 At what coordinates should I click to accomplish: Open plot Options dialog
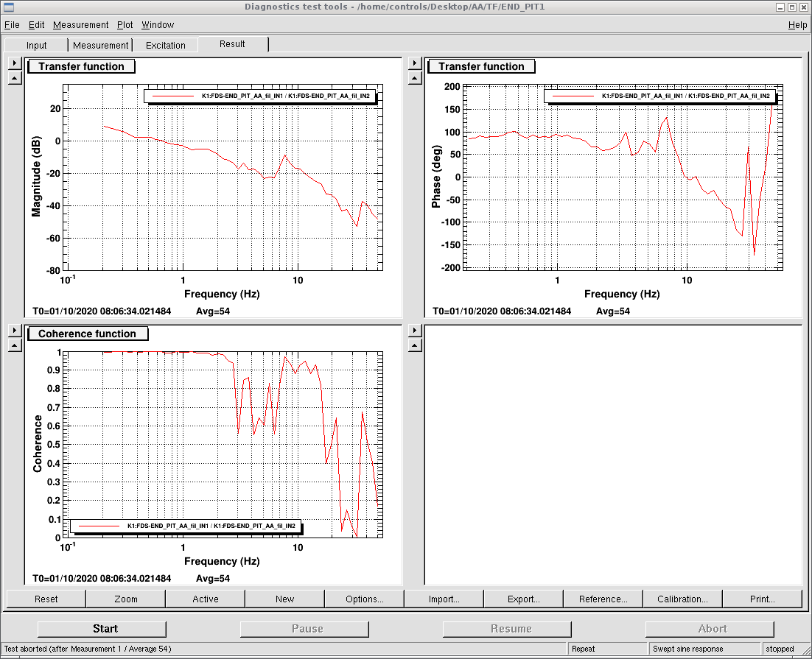(365, 599)
